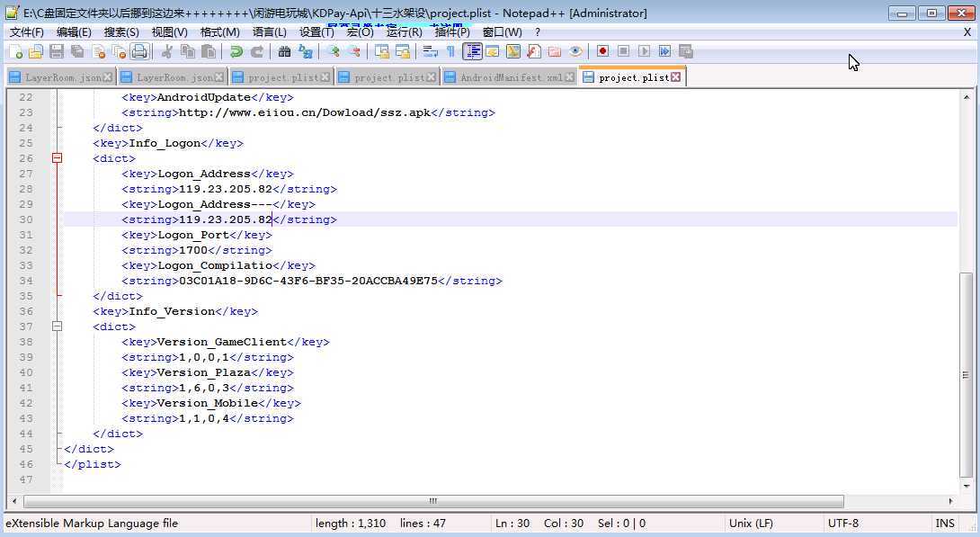Viewport: 980px width, 537px height.
Task: Click the vertical scrollbar down arrow
Action: [967, 486]
